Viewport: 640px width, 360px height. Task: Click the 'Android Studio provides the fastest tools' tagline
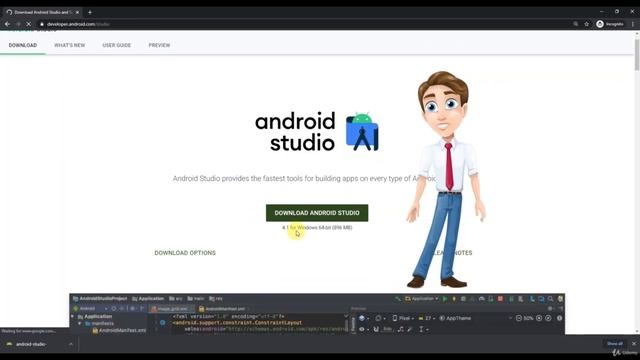[x=304, y=179]
